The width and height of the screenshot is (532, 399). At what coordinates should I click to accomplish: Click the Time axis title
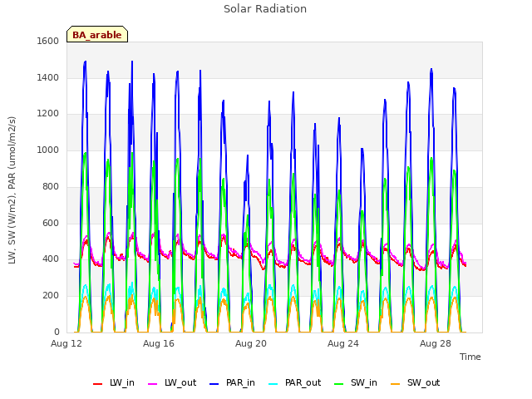470,357
